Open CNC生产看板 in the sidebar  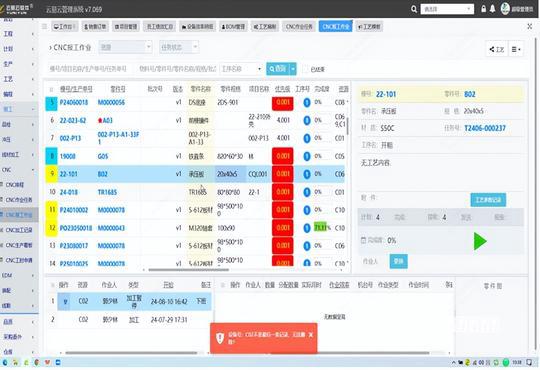pos(19,245)
